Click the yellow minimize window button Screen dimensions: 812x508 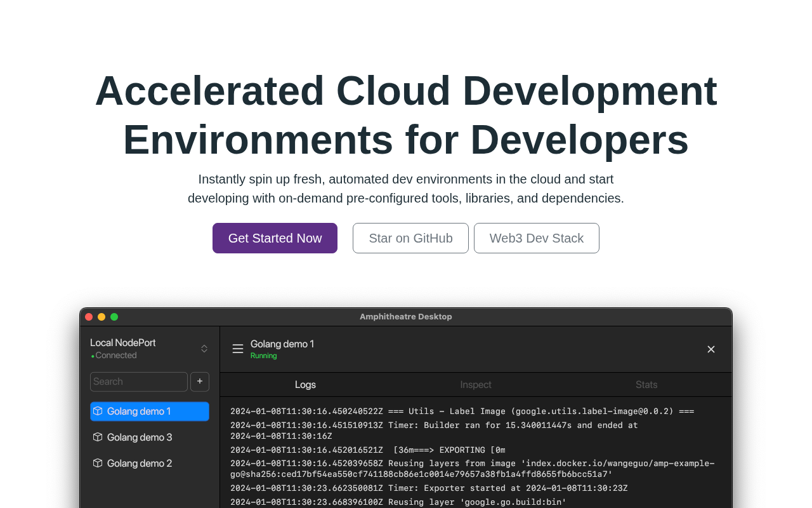point(101,317)
